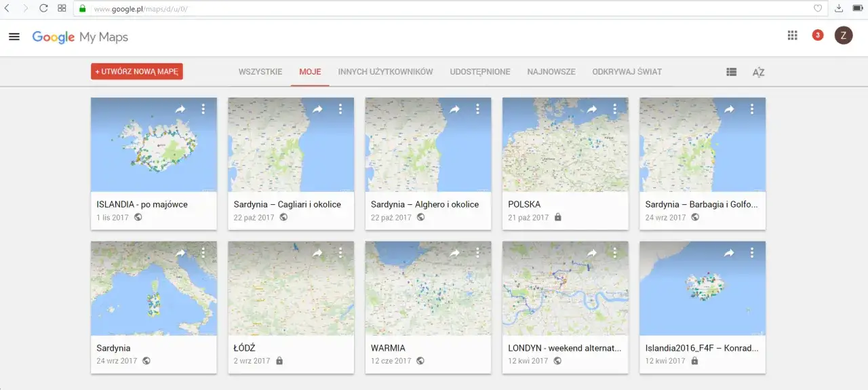This screenshot has height=390, width=868.
Task: View the notifications badge showing 3
Action: click(x=818, y=35)
